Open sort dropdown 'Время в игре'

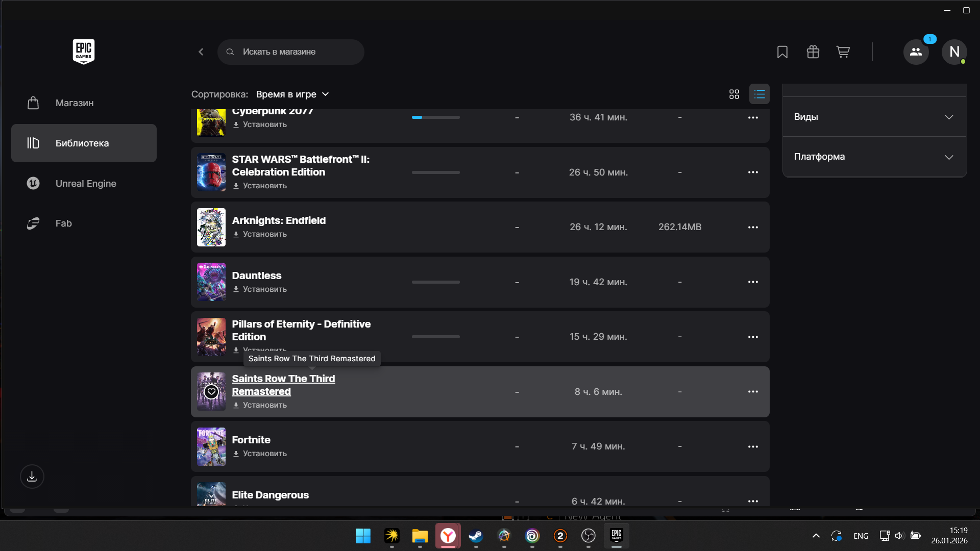point(292,94)
